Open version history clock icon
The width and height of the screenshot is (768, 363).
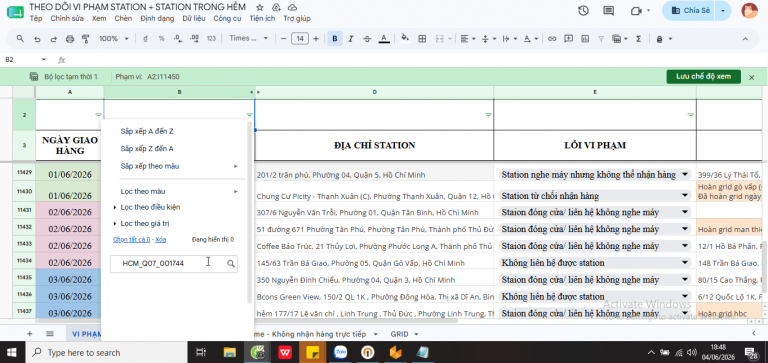tap(583, 11)
